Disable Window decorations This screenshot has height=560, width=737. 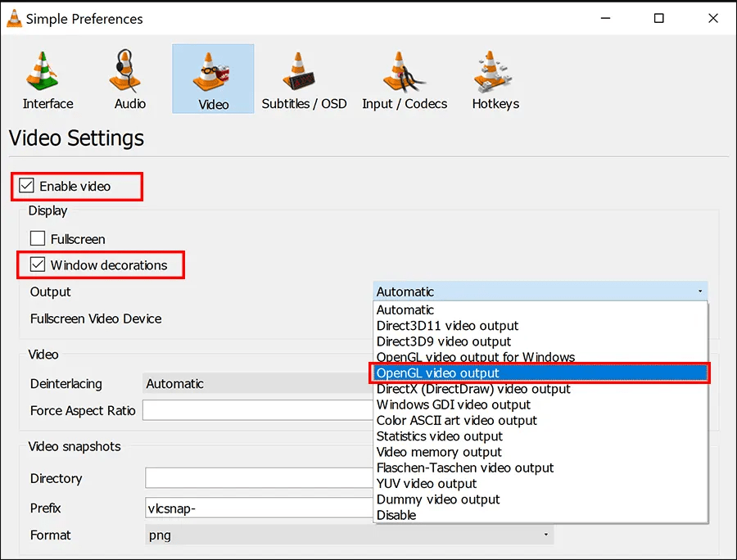point(36,264)
